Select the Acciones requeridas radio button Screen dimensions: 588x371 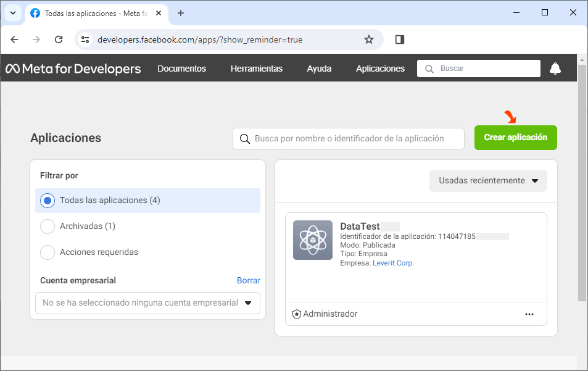coord(48,252)
